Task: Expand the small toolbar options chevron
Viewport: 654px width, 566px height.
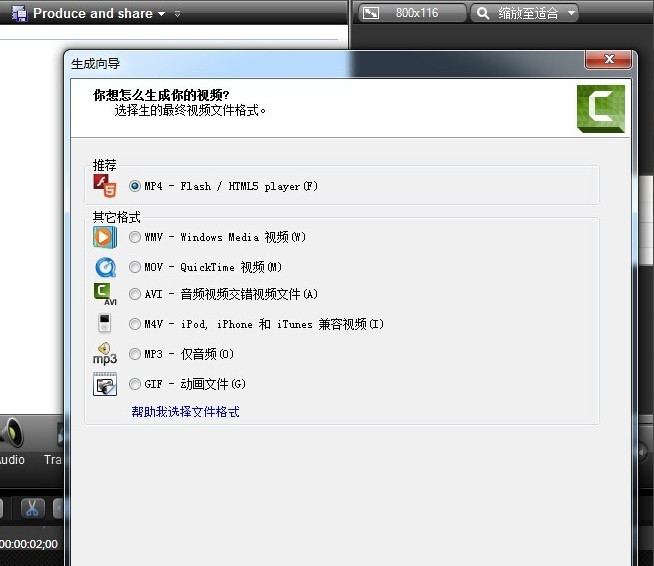Action: click(177, 14)
